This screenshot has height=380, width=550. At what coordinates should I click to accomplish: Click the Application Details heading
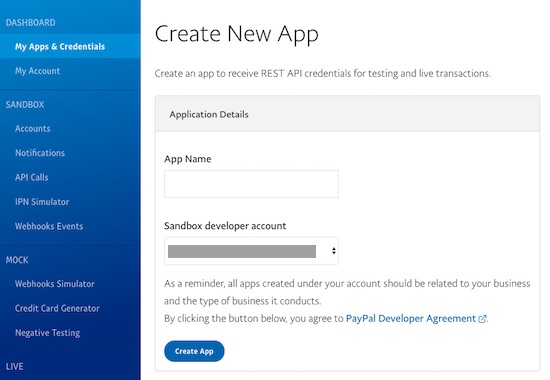[209, 114]
